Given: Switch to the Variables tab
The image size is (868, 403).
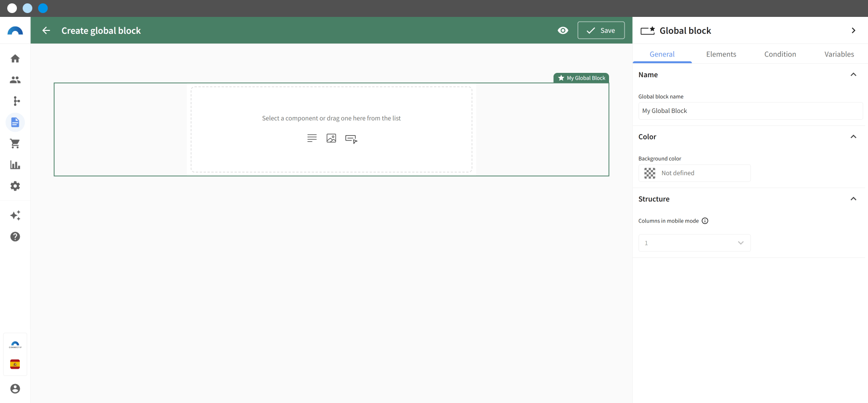Looking at the screenshot, I should click(x=839, y=54).
